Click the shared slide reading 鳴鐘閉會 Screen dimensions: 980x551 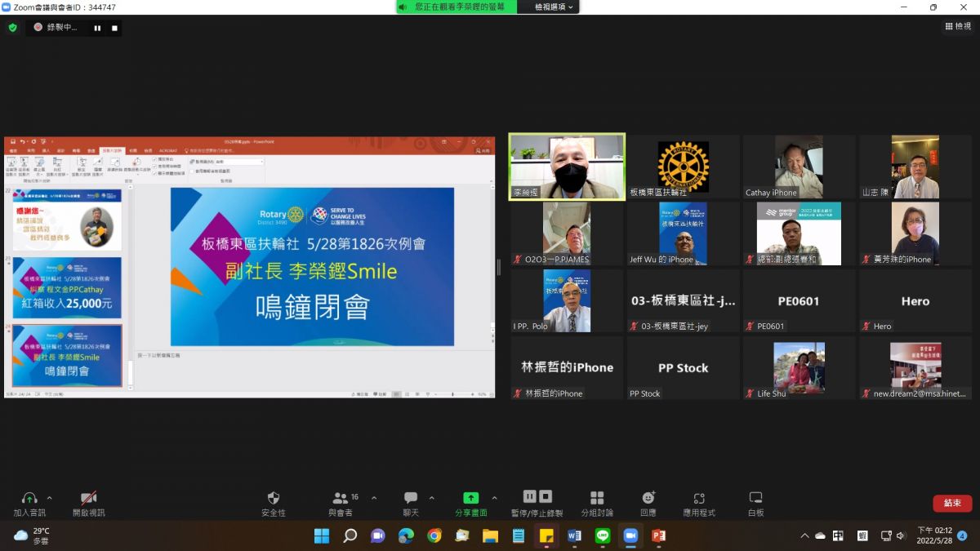pyautogui.click(x=312, y=267)
